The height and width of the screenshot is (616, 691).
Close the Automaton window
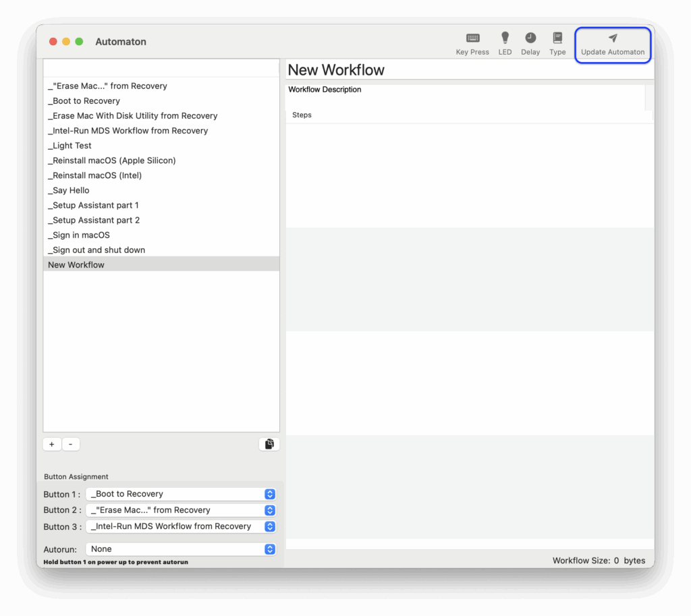(x=53, y=41)
